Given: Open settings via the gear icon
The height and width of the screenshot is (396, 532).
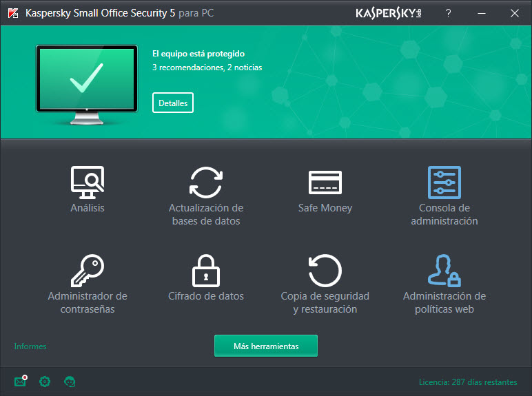Looking at the screenshot, I should point(45,381).
